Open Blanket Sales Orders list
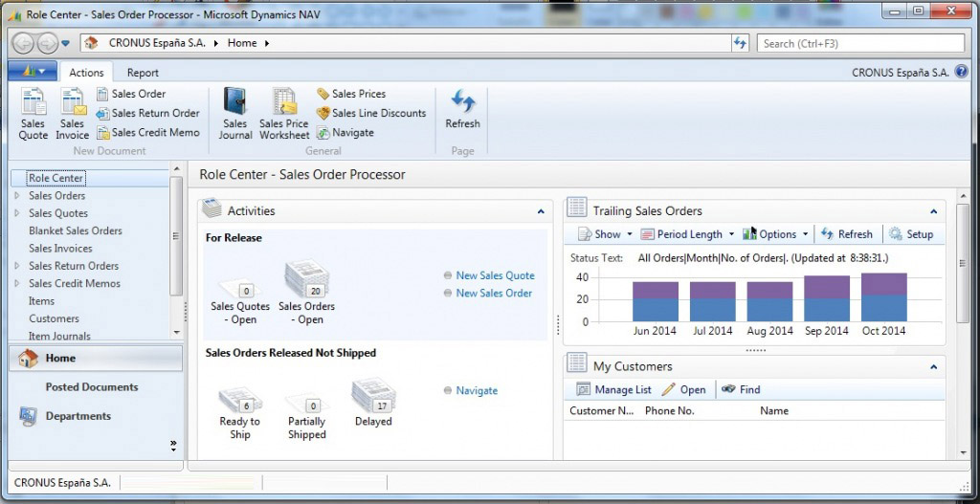This screenshot has height=504, width=980. (x=76, y=230)
